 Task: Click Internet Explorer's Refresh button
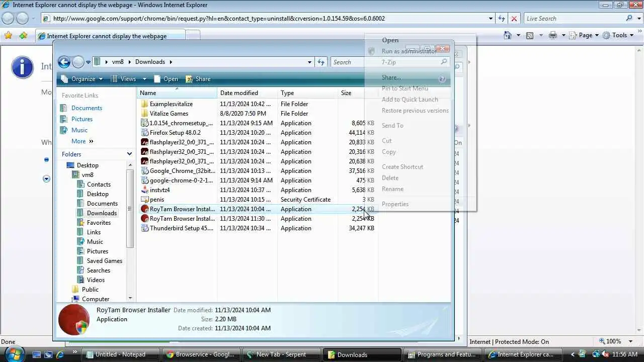[x=501, y=19]
